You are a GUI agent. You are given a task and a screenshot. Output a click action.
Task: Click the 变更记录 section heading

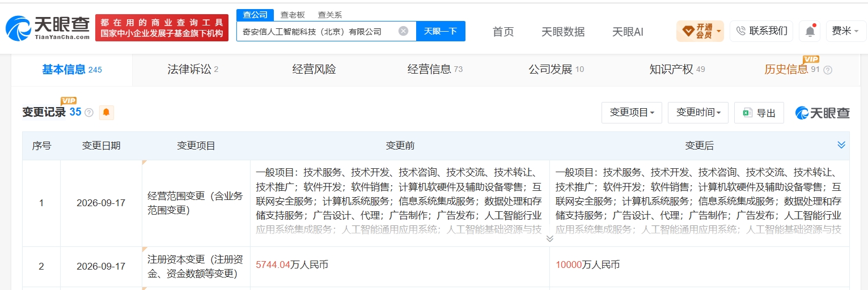click(44, 112)
